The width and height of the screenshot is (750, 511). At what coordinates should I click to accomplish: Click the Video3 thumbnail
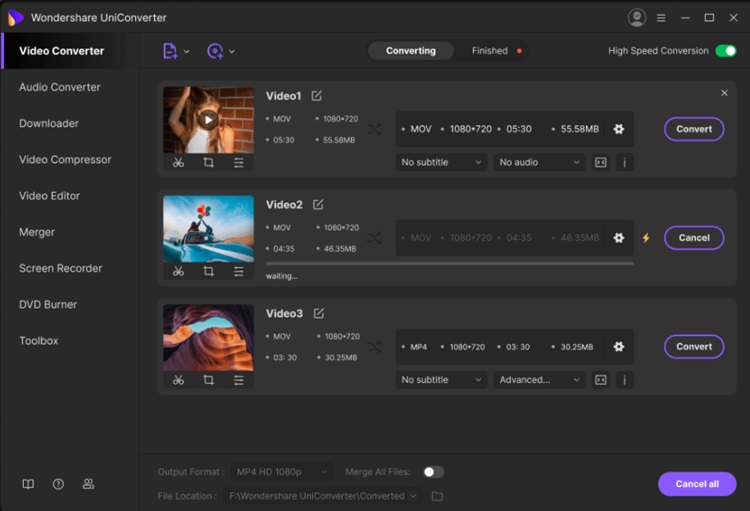(209, 337)
